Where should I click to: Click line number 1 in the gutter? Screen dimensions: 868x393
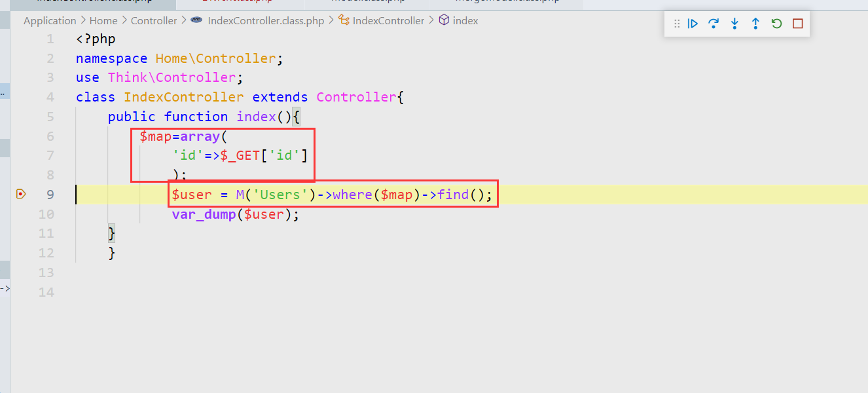[x=50, y=39]
